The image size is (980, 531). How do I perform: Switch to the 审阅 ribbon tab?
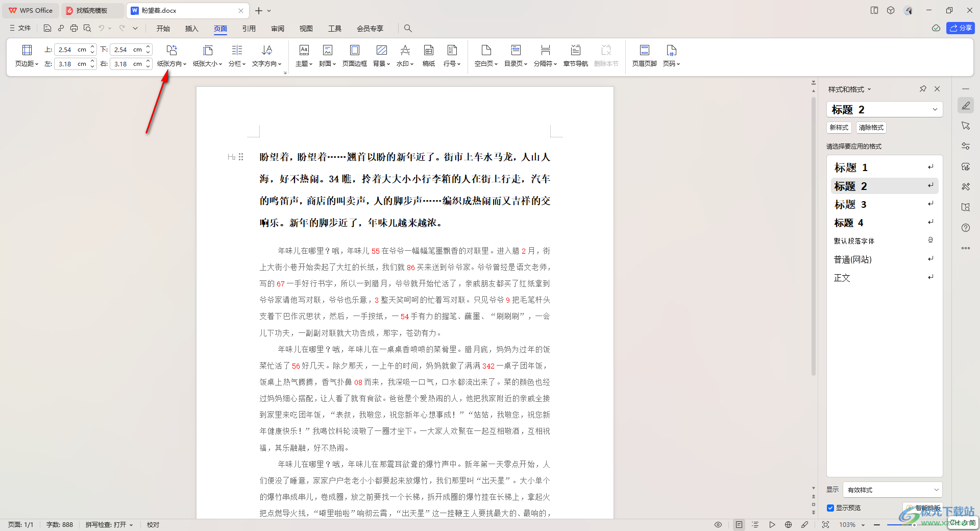[x=278, y=29]
